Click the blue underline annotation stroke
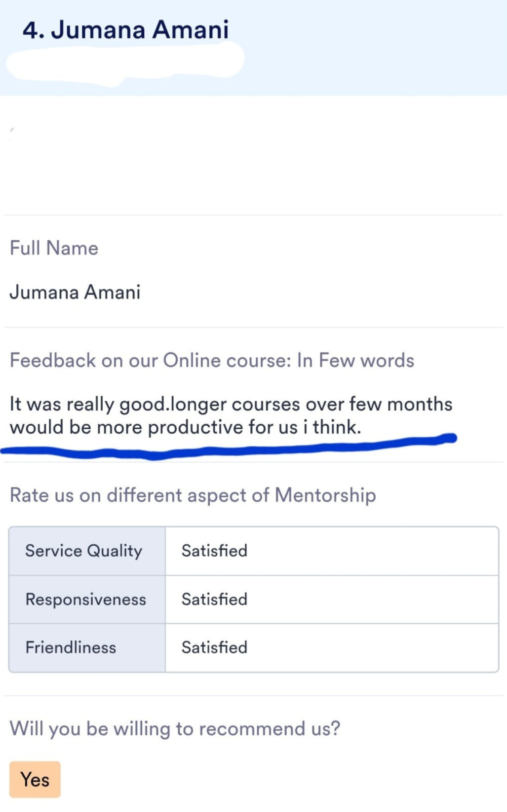507x812 pixels. (x=228, y=448)
